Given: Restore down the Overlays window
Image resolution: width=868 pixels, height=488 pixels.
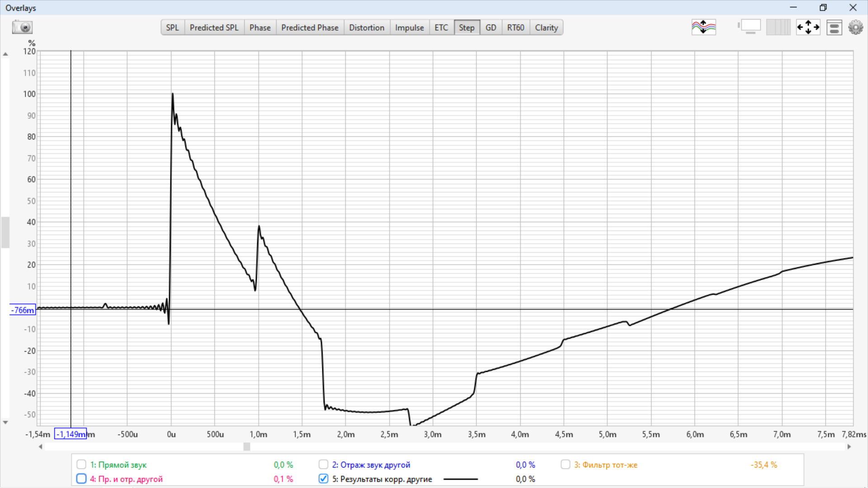Looking at the screenshot, I should 823,8.
